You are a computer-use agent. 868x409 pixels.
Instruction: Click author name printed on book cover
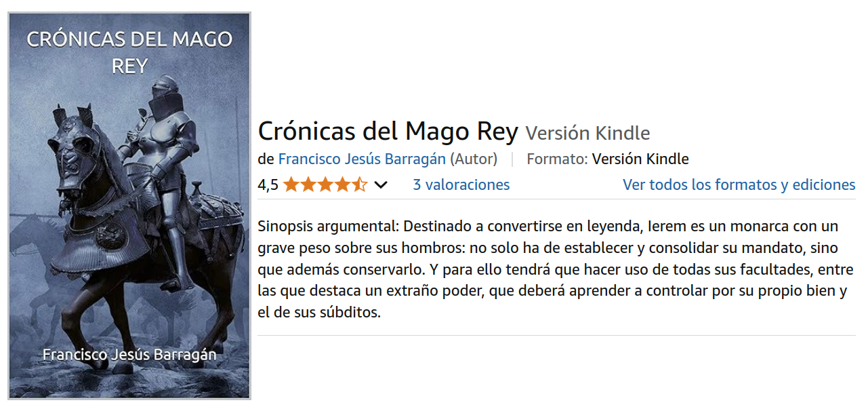pyautogui.click(x=129, y=355)
